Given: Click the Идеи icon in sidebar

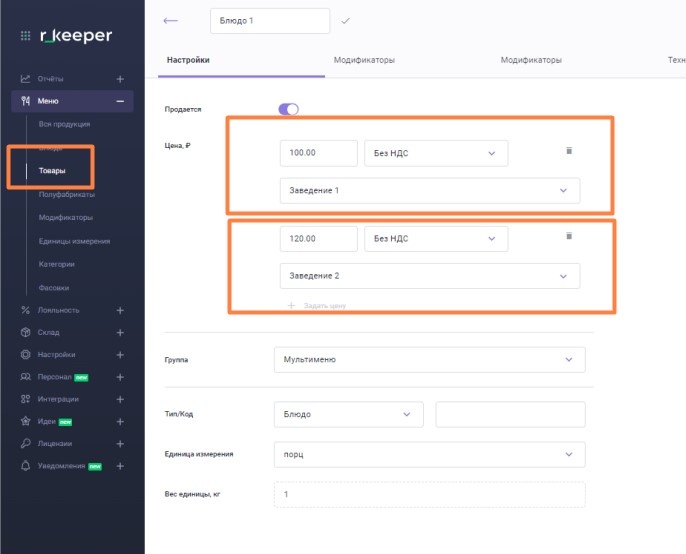Looking at the screenshot, I should (25, 421).
